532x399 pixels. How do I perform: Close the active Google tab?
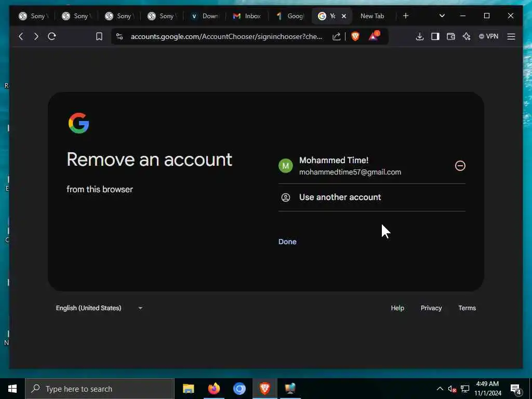(x=344, y=16)
